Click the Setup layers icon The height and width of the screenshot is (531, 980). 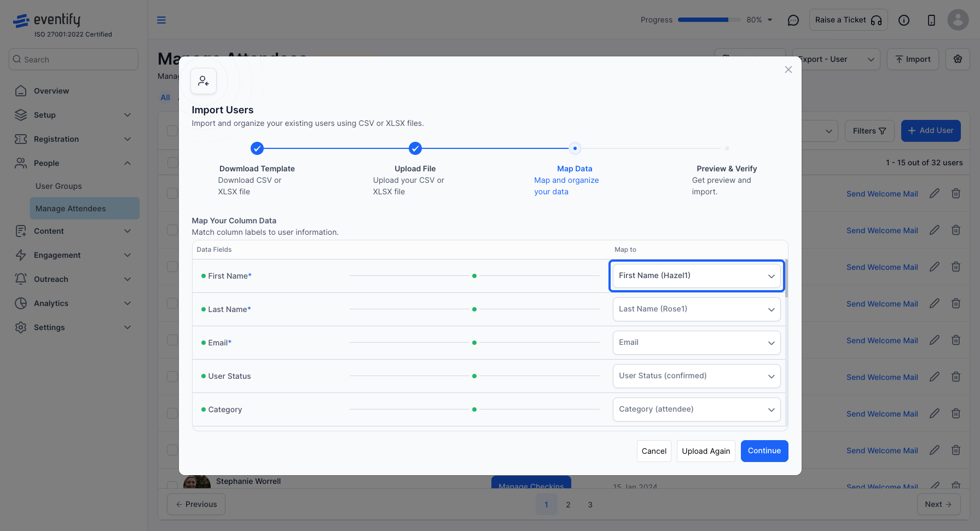click(x=21, y=115)
